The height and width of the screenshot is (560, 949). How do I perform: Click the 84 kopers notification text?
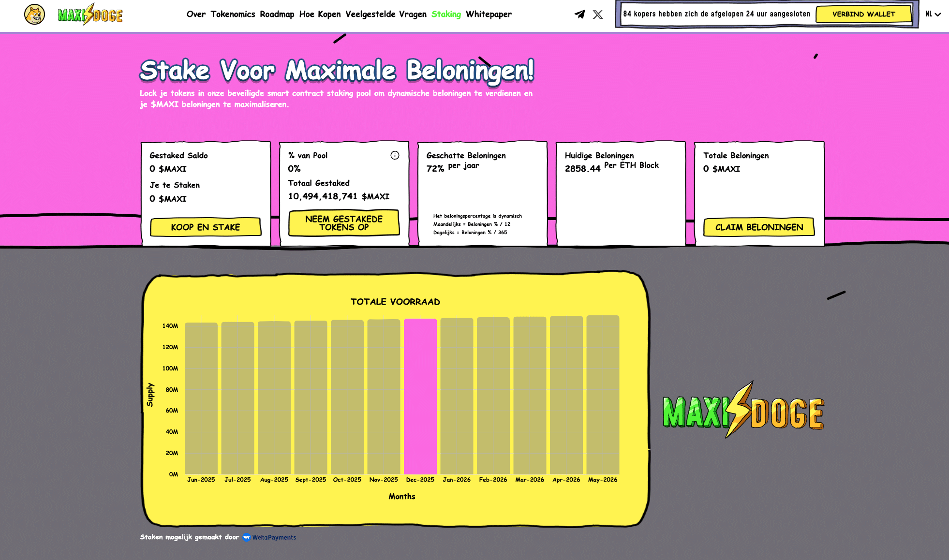(716, 14)
